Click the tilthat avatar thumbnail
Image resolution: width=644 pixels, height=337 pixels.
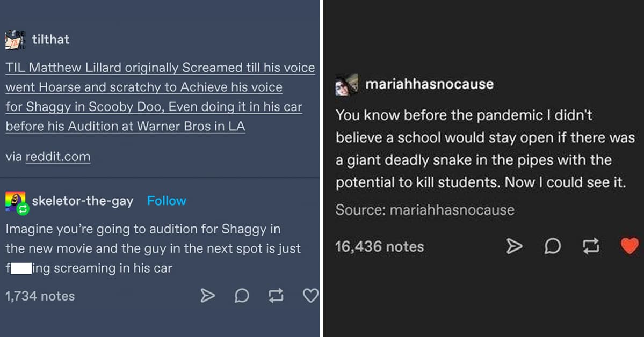coord(15,40)
